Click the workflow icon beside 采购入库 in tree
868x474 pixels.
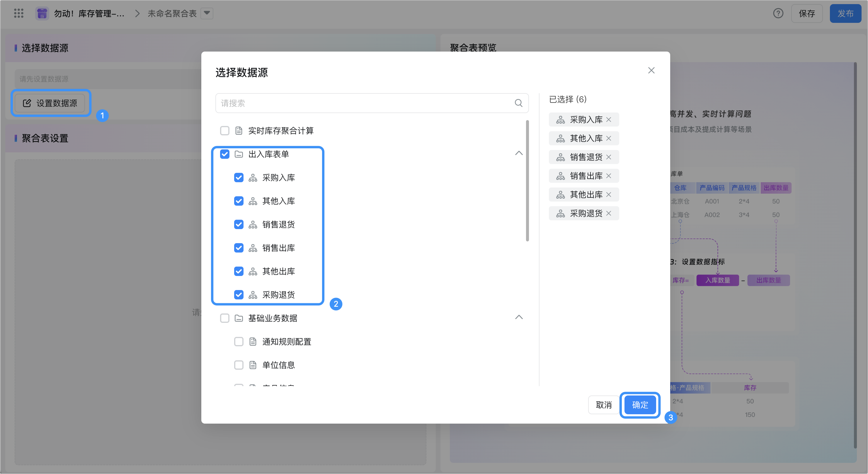click(253, 178)
